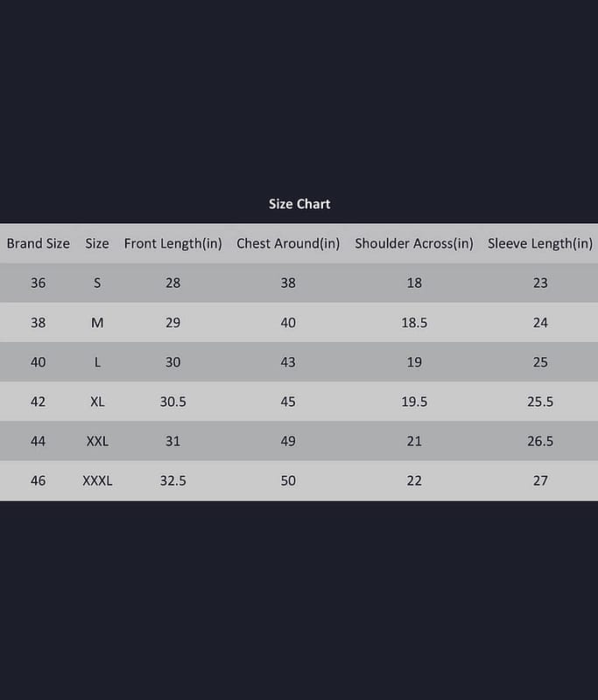Select brand size 36 cell
598x700 pixels.
[x=39, y=283]
